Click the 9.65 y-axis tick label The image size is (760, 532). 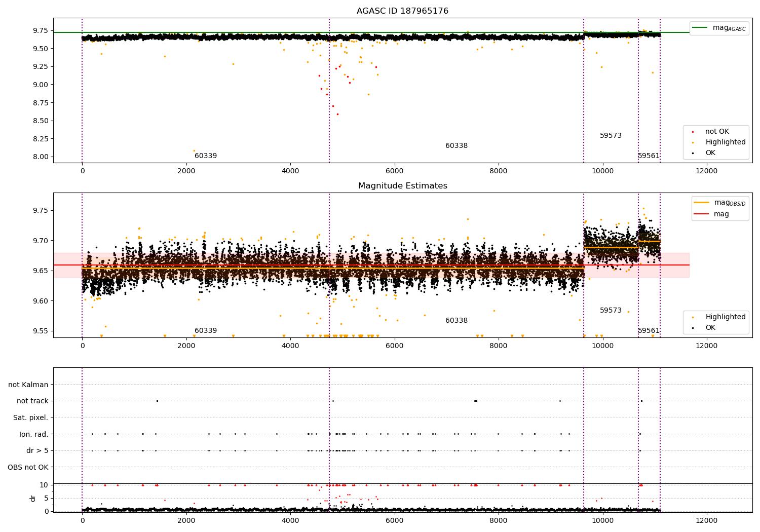pos(41,271)
